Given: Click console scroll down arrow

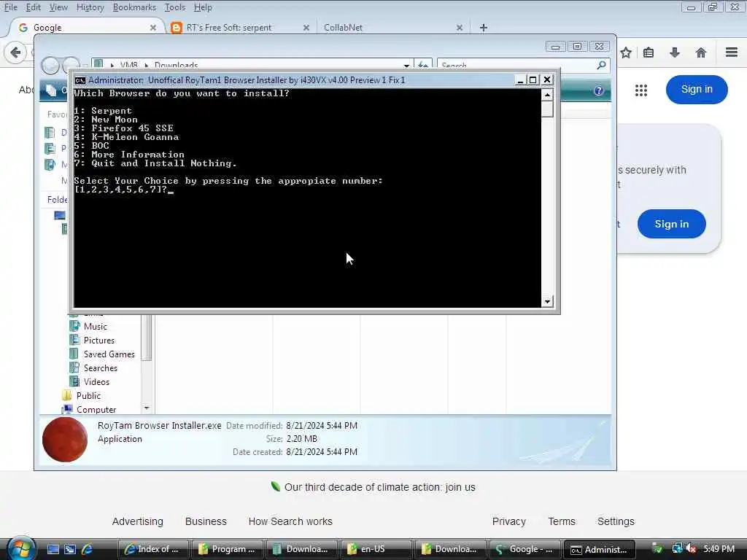Looking at the screenshot, I should tap(547, 301).
